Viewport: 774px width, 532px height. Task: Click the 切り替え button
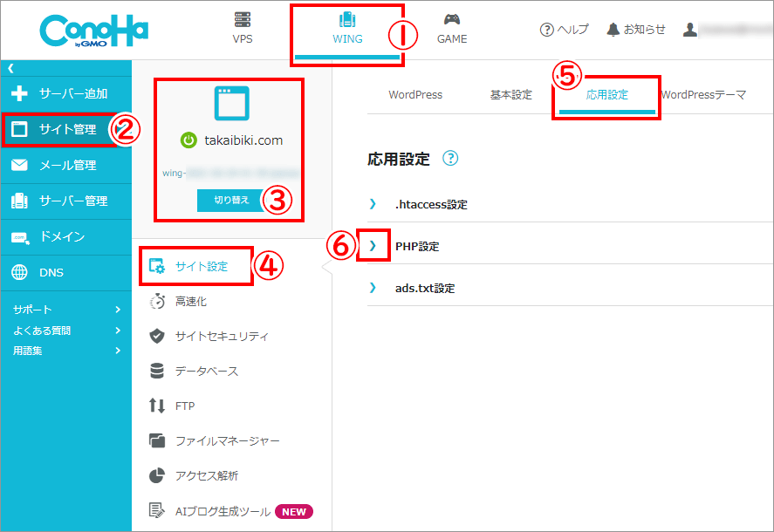point(231,201)
